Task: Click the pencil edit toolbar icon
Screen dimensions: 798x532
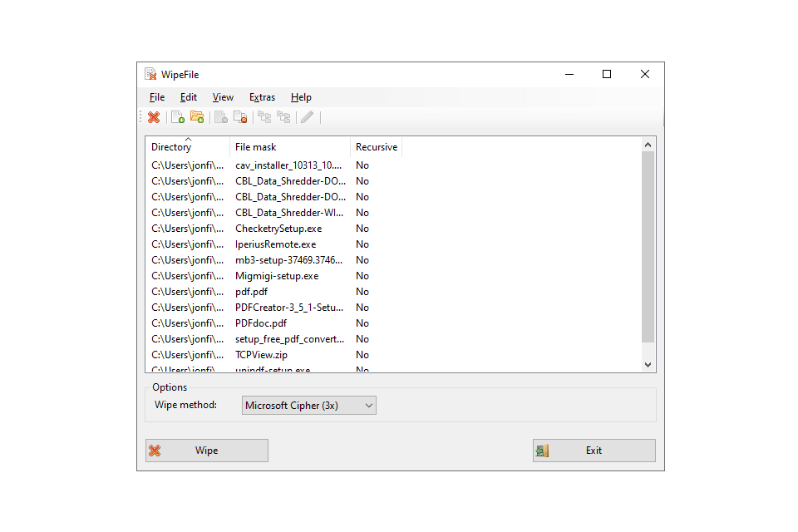Action: [308, 117]
